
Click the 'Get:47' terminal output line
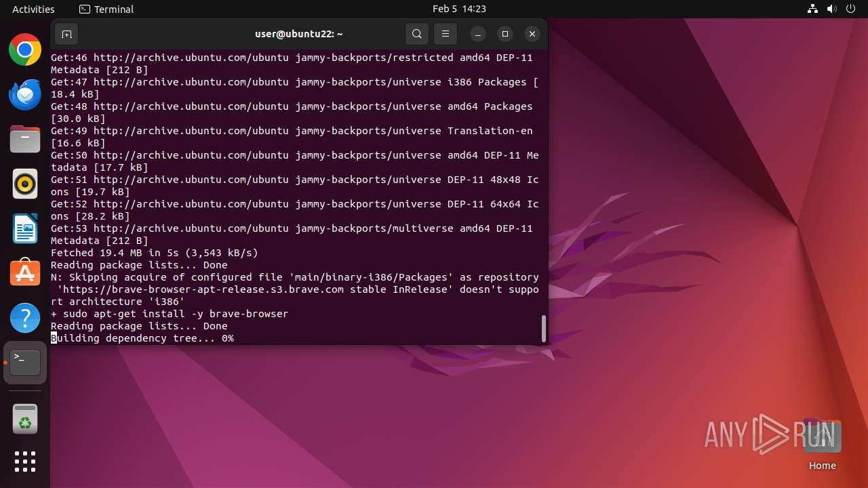point(295,88)
